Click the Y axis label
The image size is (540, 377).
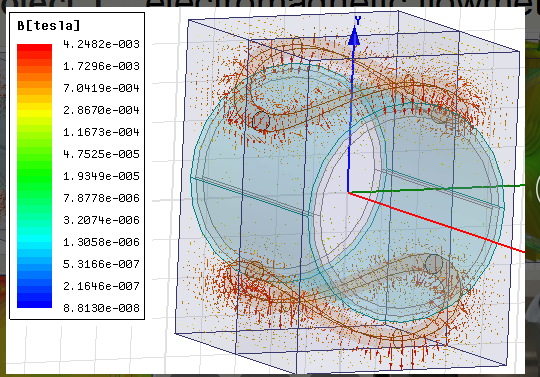tap(358, 21)
